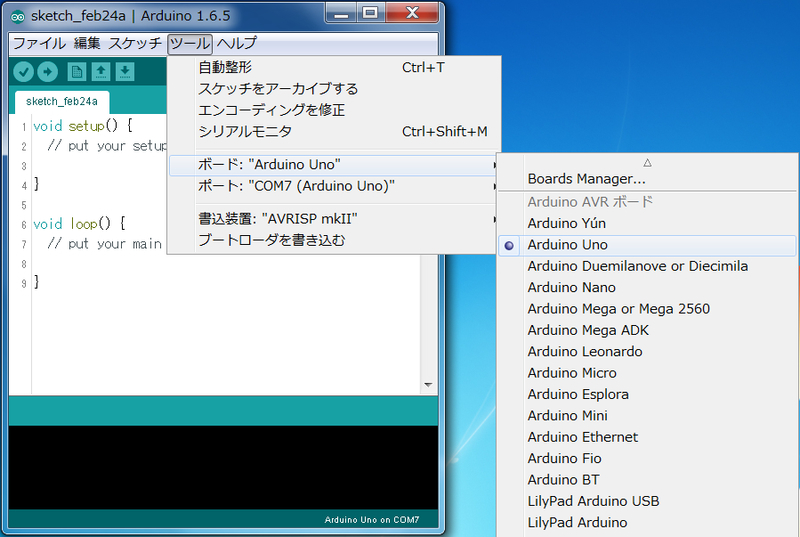Select the Arduino Fio board
This screenshot has width=800, height=537.
pyautogui.click(x=647, y=459)
